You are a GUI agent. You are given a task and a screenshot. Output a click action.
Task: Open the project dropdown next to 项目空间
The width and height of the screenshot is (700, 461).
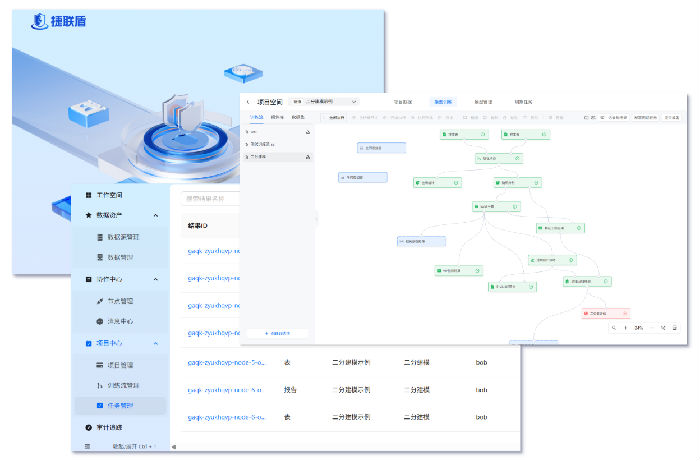pos(327,101)
